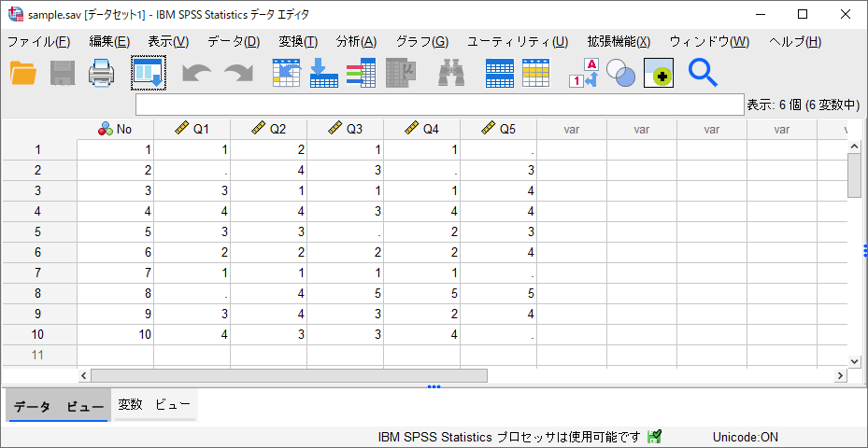Click No cell in row 7
This screenshot has width=868, height=448.
pyautogui.click(x=115, y=273)
